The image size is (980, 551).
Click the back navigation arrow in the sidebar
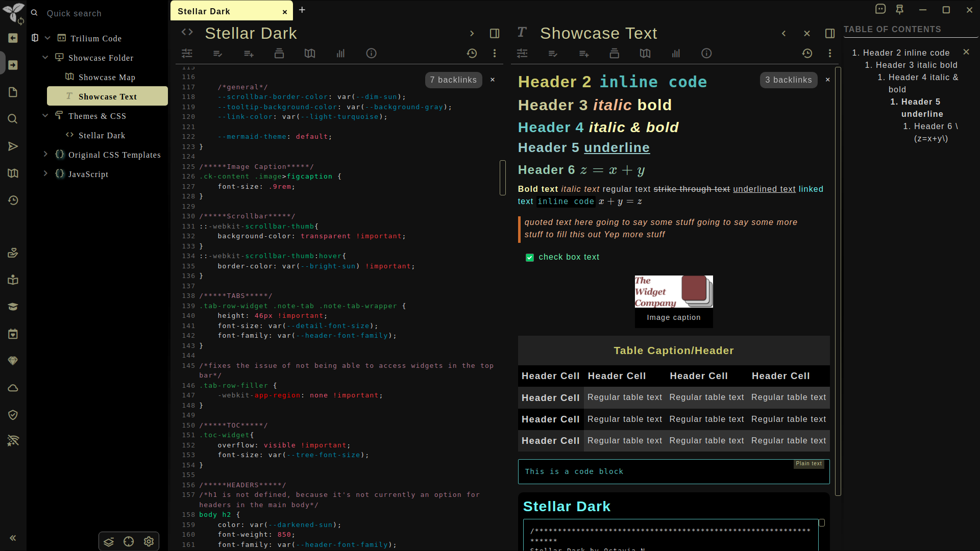13,38
